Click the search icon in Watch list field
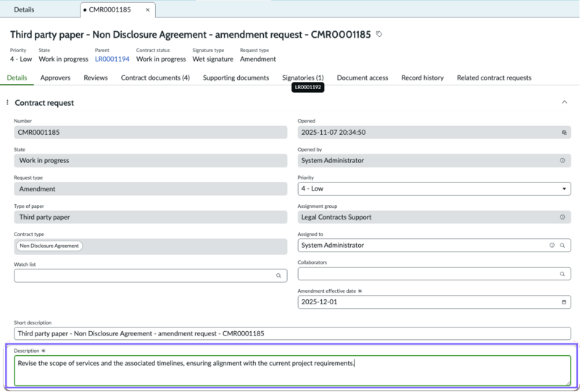This screenshot has width=580, height=392. [278, 275]
